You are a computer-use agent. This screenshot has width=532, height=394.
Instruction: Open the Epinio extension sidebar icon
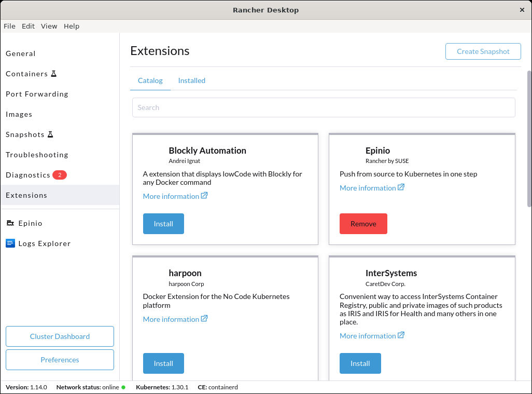click(x=10, y=223)
